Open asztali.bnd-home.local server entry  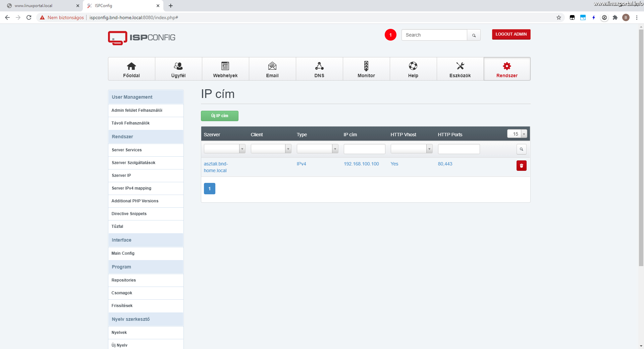216,167
